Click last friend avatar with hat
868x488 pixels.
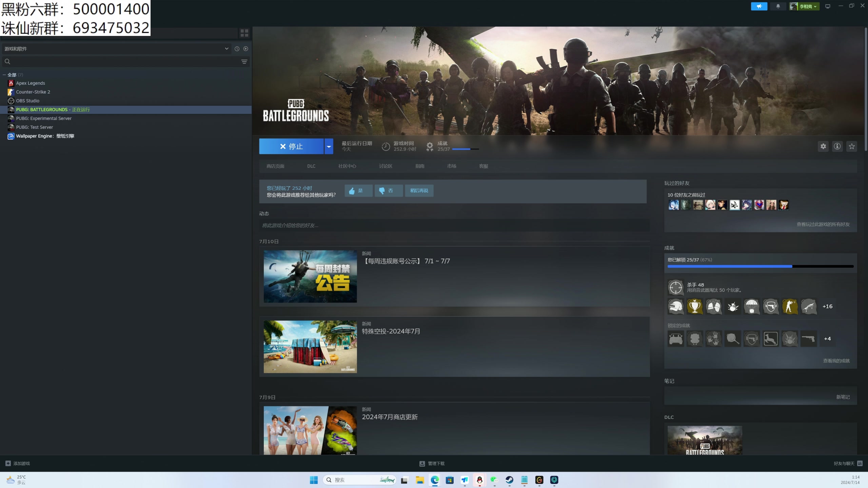coord(783,205)
